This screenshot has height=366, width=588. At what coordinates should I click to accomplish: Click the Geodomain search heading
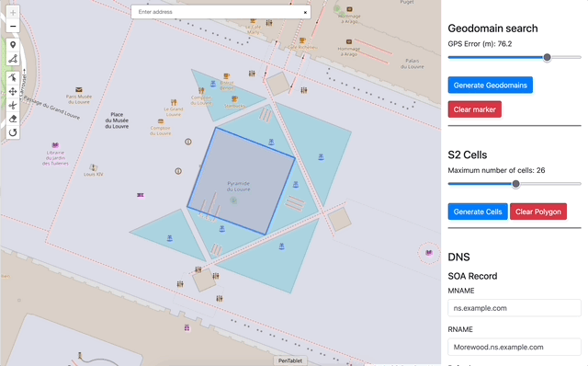[492, 29]
